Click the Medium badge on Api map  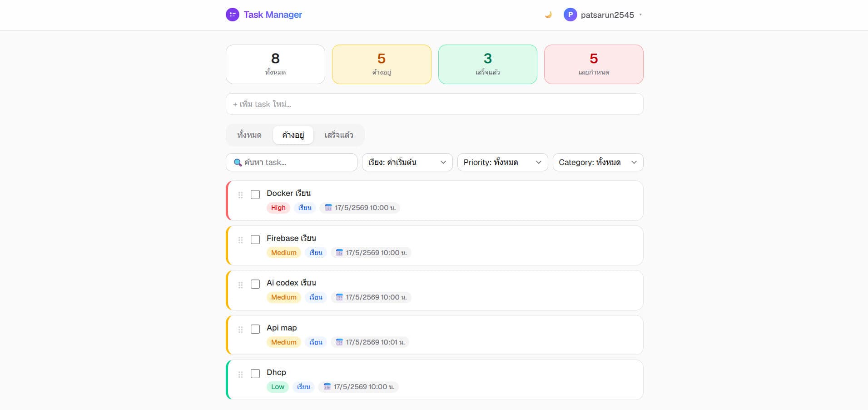pos(284,342)
